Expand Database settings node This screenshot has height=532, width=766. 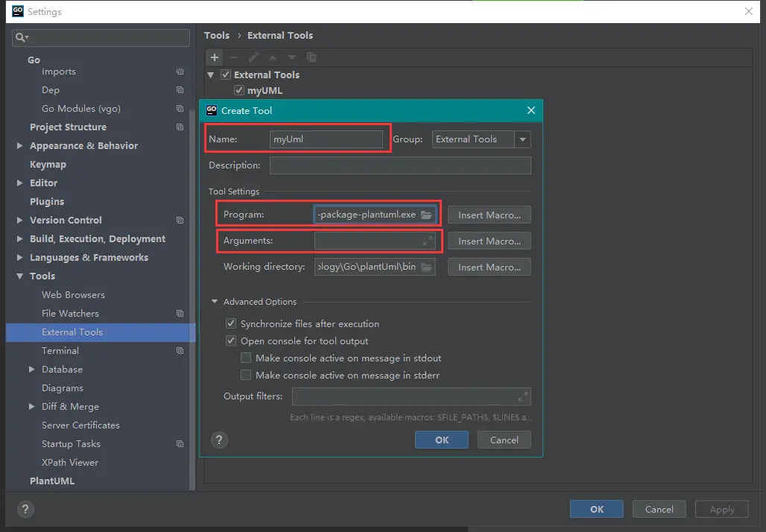coord(32,370)
